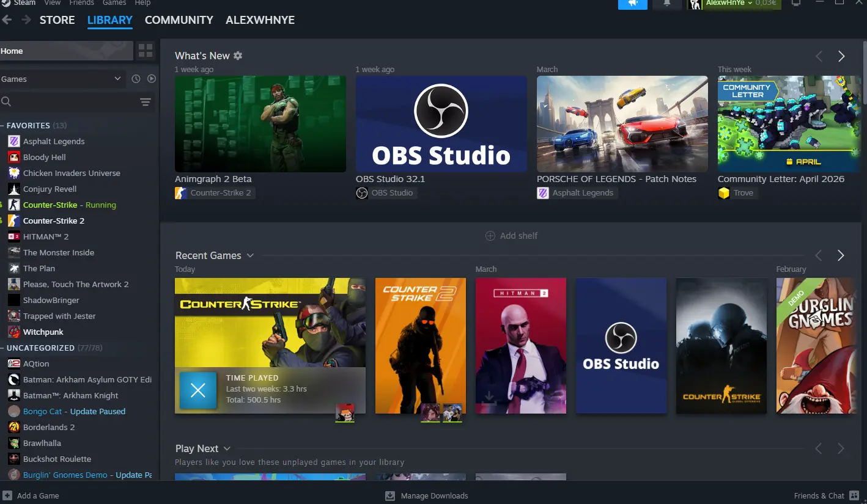Click the Add a Game plus icon
The width and height of the screenshot is (867, 504).
point(7,495)
